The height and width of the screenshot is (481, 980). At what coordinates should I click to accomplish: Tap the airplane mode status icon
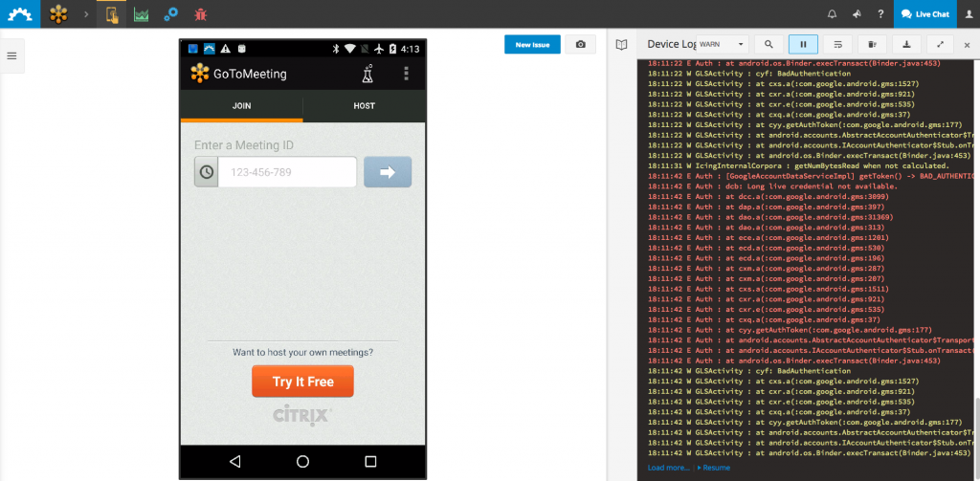click(x=379, y=49)
